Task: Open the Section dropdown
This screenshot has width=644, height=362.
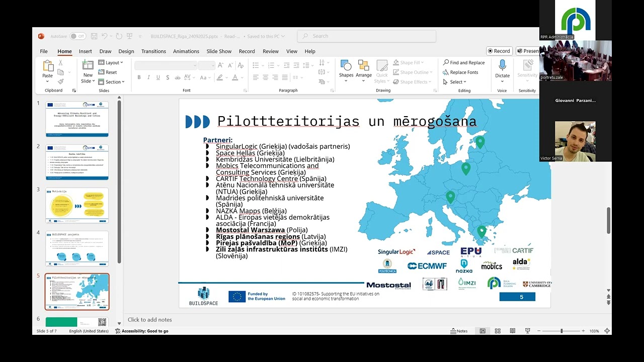Action: pyautogui.click(x=111, y=82)
